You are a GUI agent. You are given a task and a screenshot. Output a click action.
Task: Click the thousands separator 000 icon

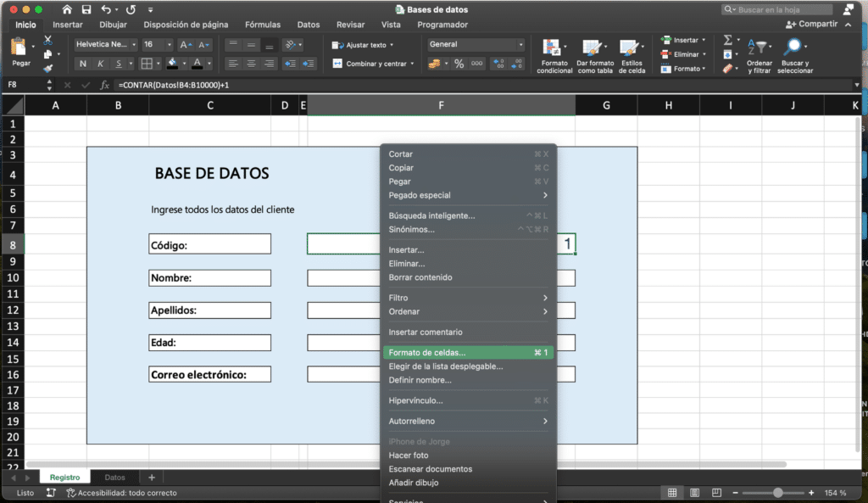(476, 64)
